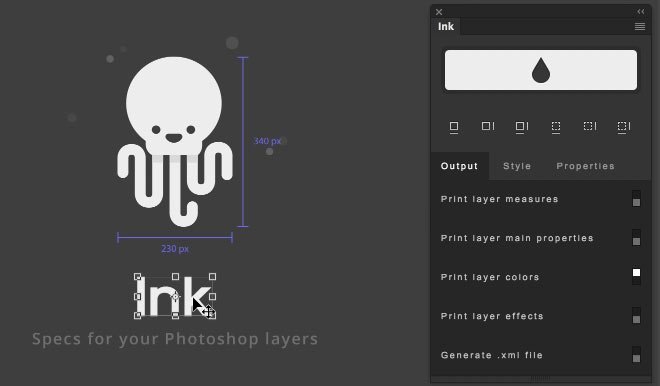This screenshot has width=660, height=386.
Task: Switch to the Output tab
Action: click(459, 166)
